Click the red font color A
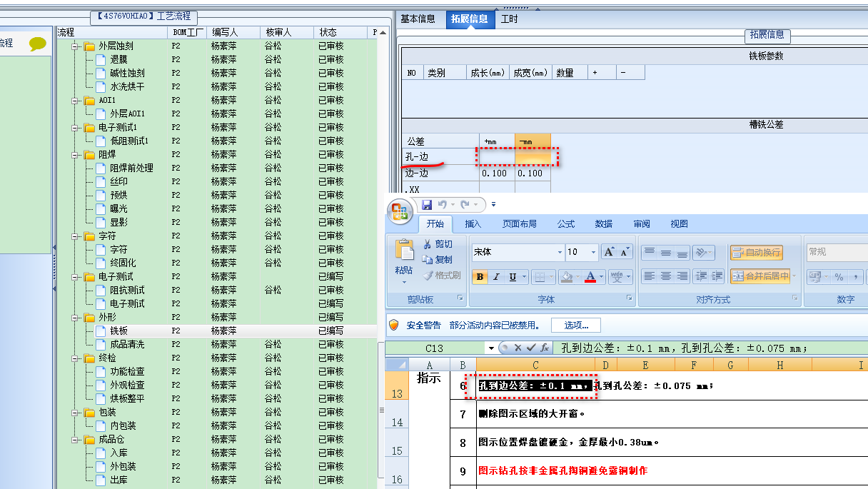The width and height of the screenshot is (868, 489). pyautogui.click(x=590, y=277)
